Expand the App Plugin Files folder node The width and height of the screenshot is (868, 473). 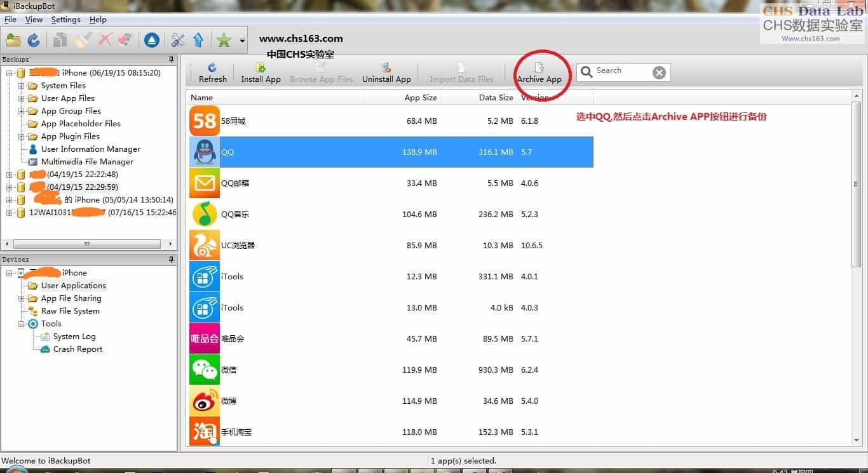coord(22,137)
